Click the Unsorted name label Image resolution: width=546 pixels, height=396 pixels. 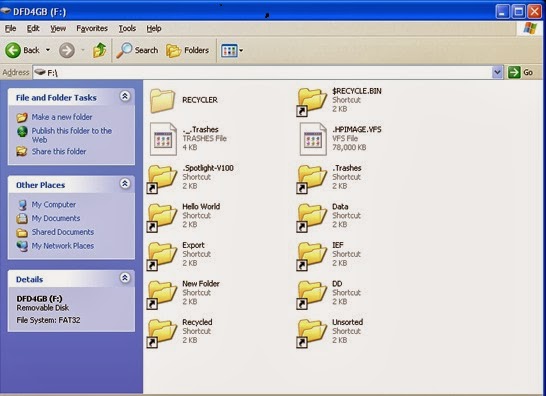click(x=348, y=322)
